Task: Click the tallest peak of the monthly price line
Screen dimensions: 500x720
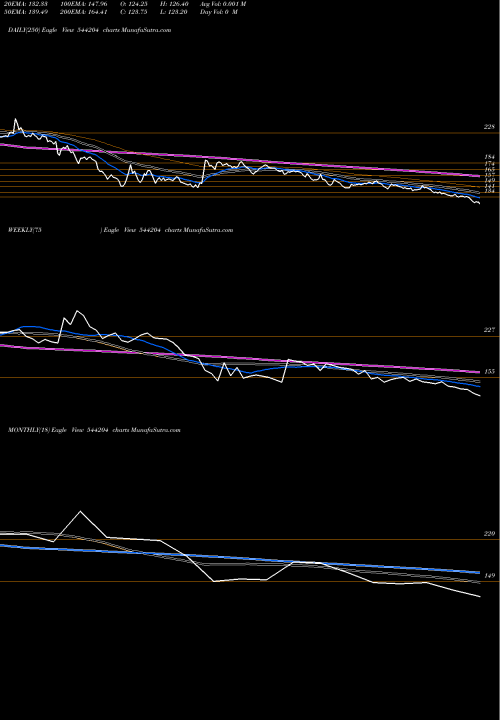Action: (x=81, y=511)
